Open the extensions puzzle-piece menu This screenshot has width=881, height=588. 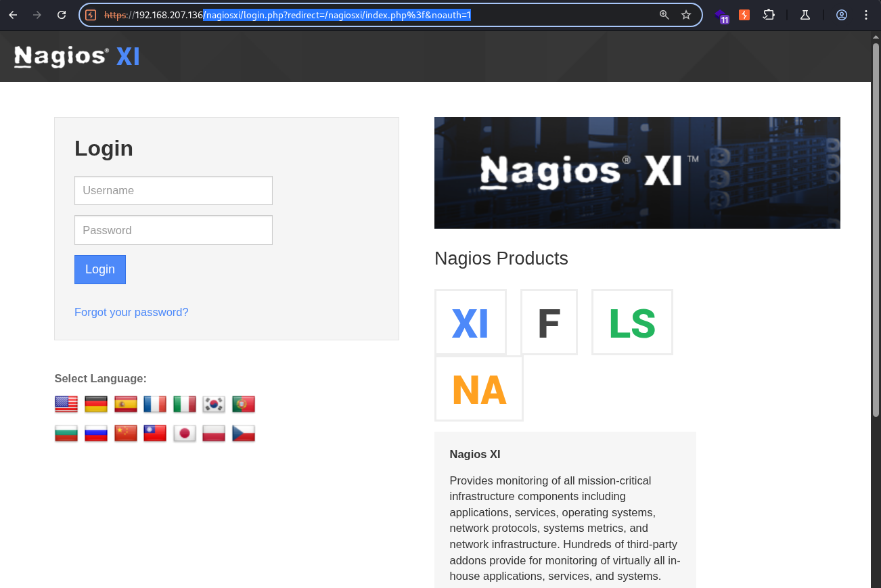[769, 15]
